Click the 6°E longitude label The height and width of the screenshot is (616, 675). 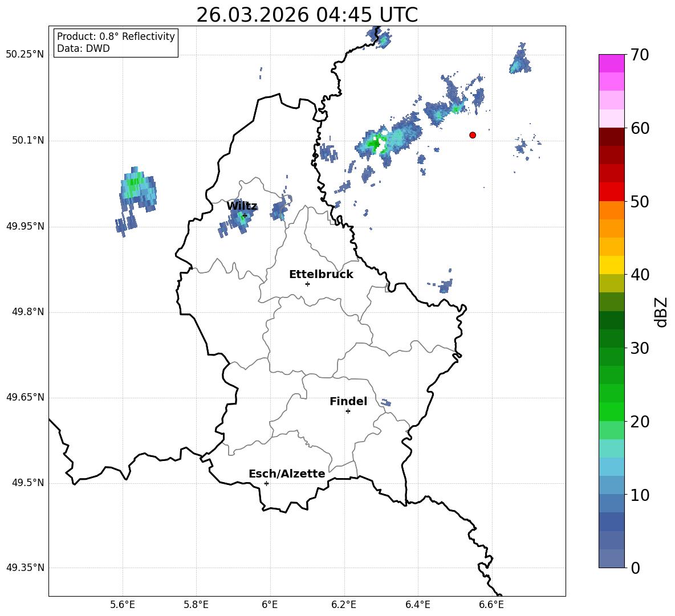tap(270, 605)
